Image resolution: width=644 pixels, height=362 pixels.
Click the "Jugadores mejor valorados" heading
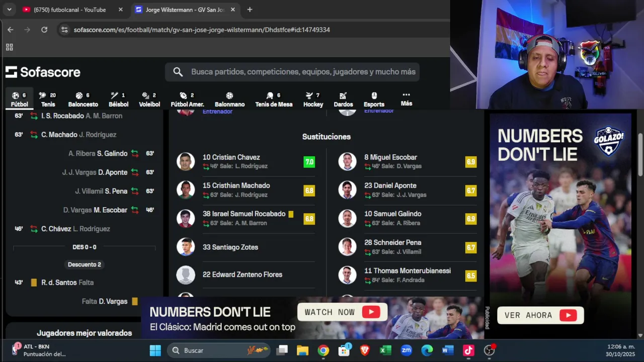tap(85, 333)
